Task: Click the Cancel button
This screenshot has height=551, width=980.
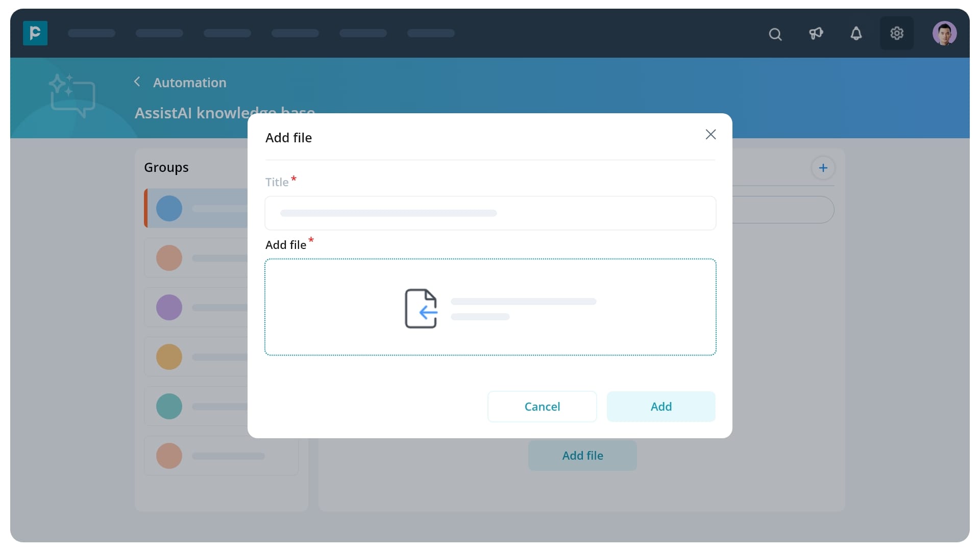Action: pyautogui.click(x=542, y=407)
